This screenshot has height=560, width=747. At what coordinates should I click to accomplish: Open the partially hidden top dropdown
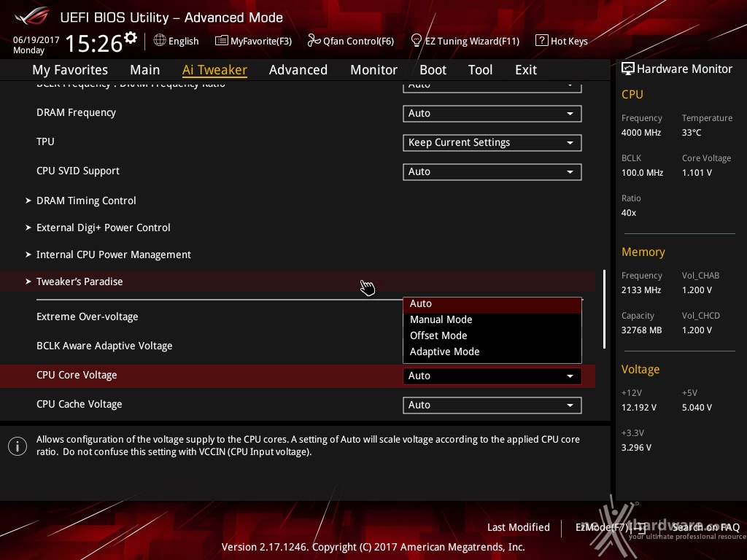coord(492,87)
